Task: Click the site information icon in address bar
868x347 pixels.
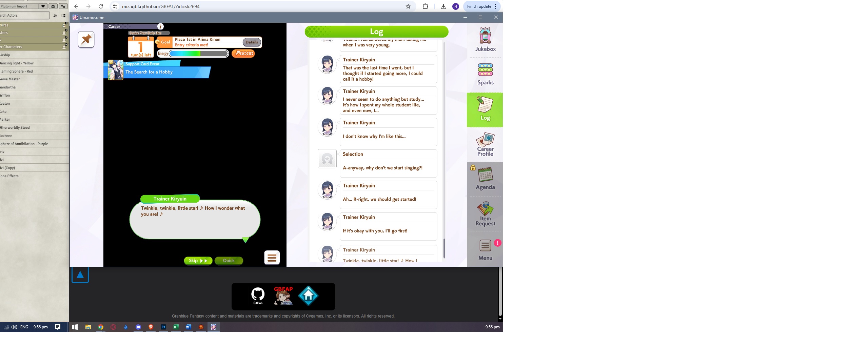Action: click(115, 6)
